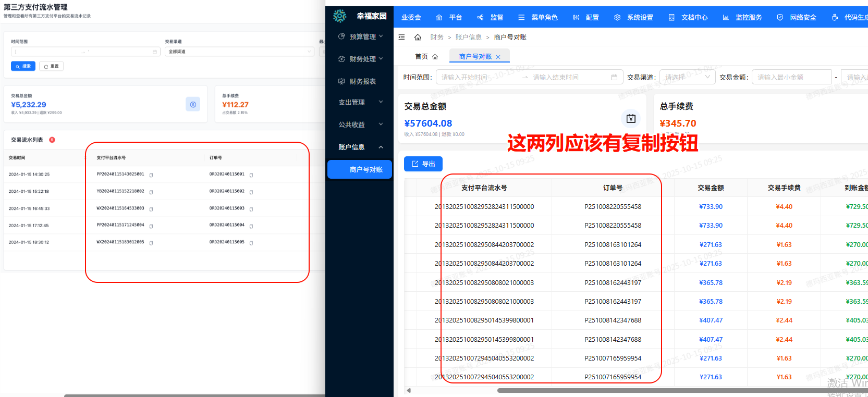Expand the 财务处理 sidebar menu
The image size is (868, 397).
point(360,59)
